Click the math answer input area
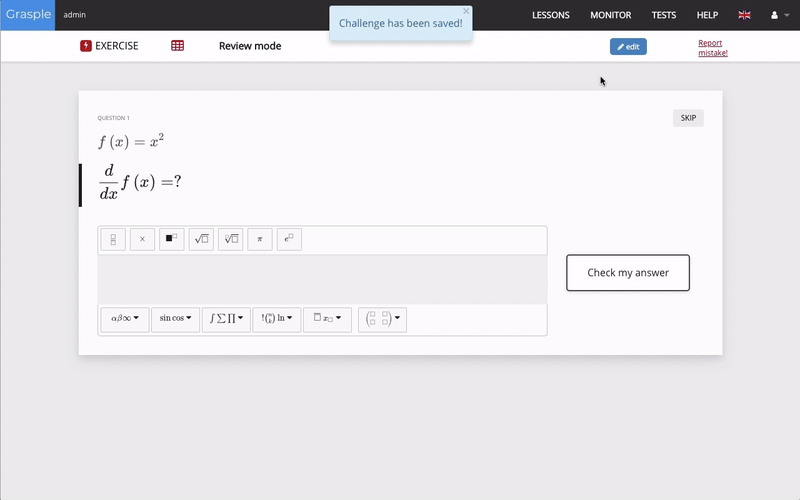Viewport: 800px width, 500px height. point(322,280)
